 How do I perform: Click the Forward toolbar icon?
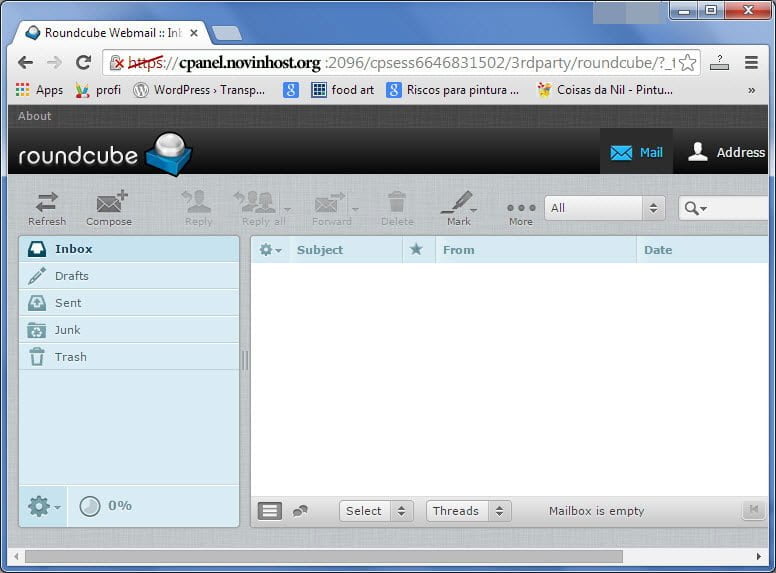coord(330,209)
